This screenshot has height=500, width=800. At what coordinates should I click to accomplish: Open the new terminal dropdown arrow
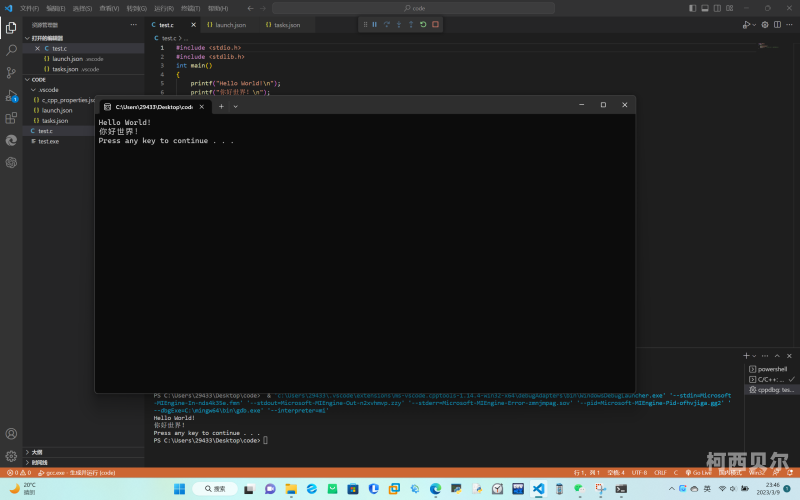(754, 356)
